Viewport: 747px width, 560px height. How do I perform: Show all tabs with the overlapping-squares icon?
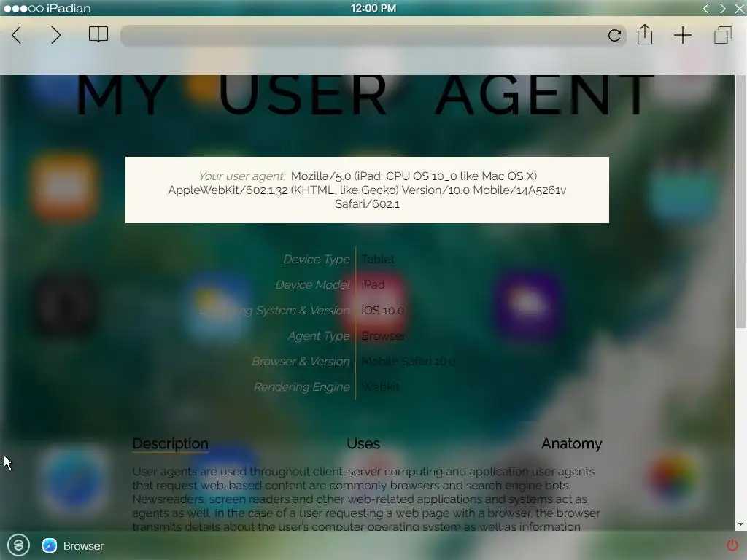click(723, 35)
